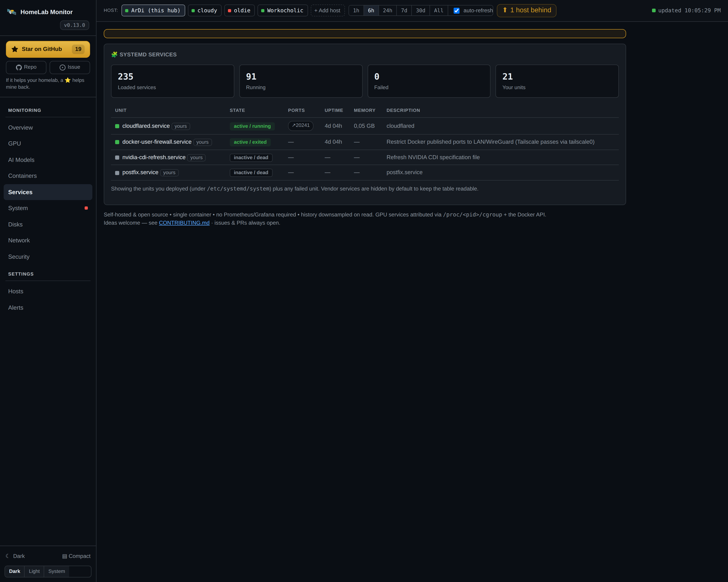
Task: Toggle the auto-refresh checkbox
Action: tap(457, 10)
